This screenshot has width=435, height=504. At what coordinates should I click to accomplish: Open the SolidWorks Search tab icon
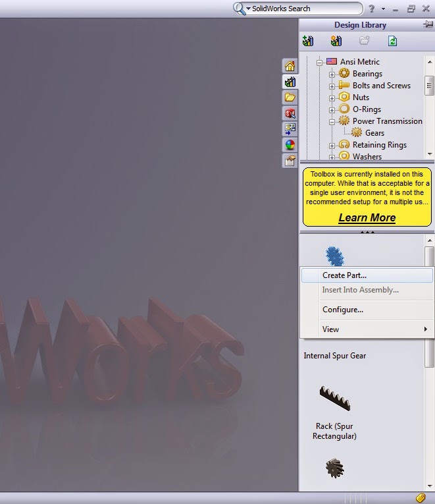290,113
